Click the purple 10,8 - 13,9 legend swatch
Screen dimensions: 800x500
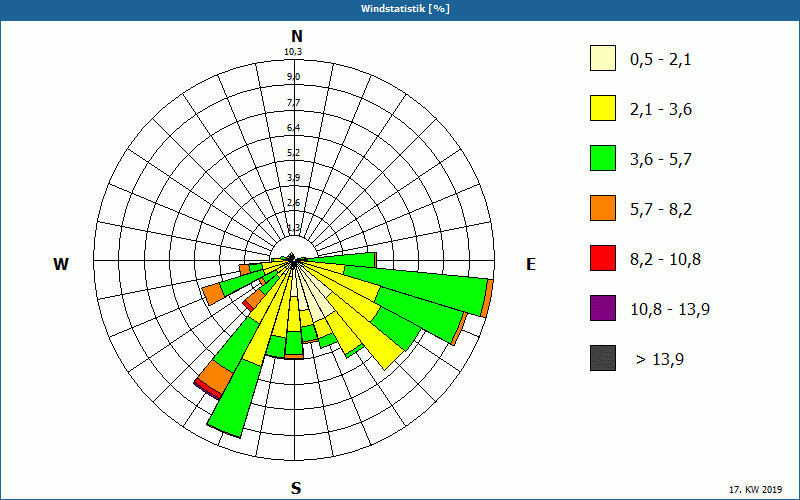(603, 308)
